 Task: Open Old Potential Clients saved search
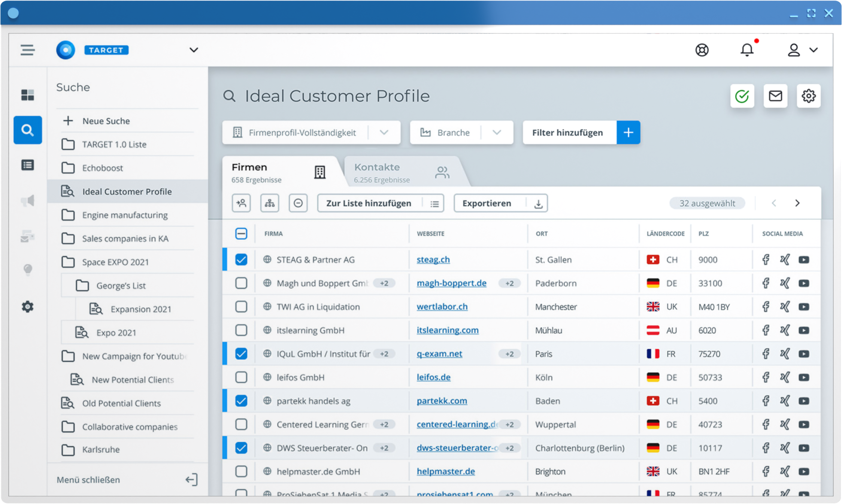tap(121, 403)
